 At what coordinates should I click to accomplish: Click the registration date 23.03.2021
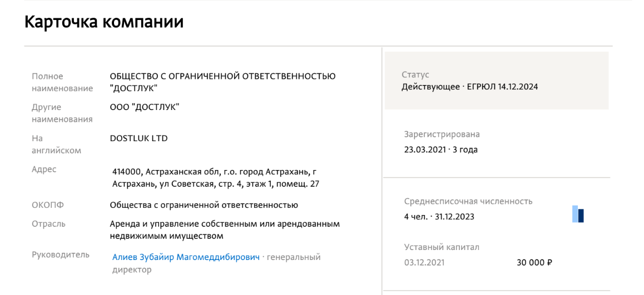tap(425, 149)
